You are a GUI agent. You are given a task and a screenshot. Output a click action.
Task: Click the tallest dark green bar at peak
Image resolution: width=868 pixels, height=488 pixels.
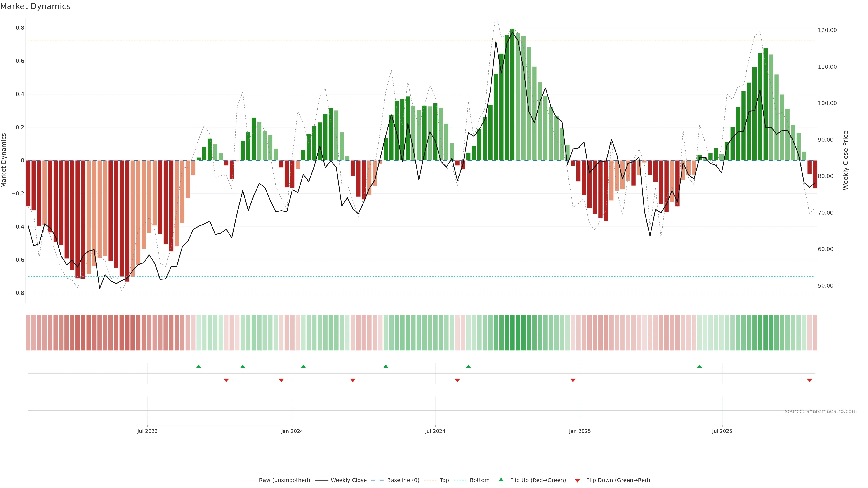pyautogui.click(x=512, y=94)
